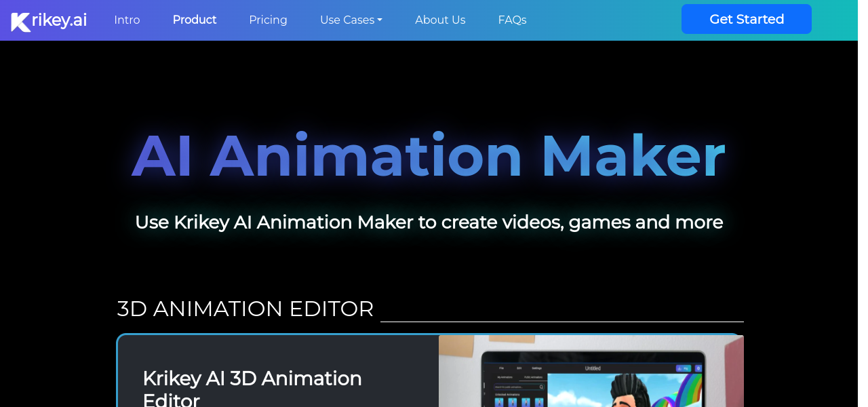The height and width of the screenshot is (407, 868).
Task: Go to the Product section
Action: 195,20
